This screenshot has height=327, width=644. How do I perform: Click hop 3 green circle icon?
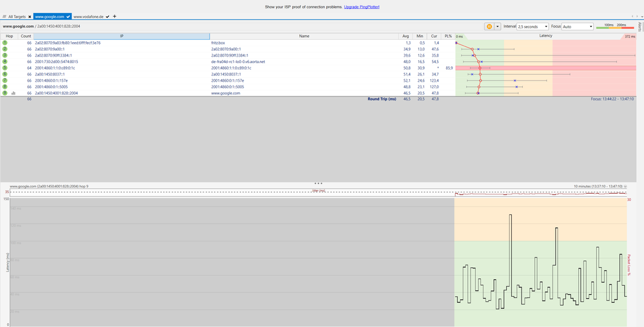pos(5,55)
